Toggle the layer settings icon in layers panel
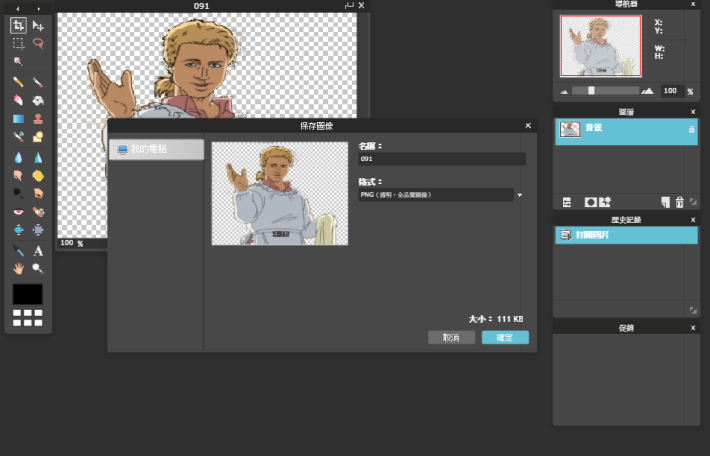The image size is (710, 456). (567, 202)
